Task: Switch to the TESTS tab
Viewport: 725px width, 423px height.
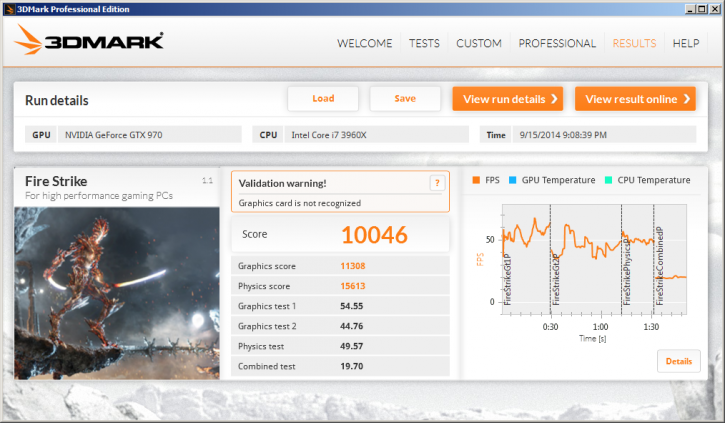Action: tap(424, 43)
